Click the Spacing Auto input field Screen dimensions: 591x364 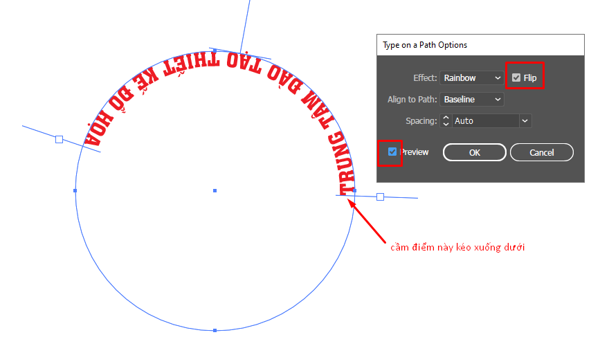click(484, 121)
